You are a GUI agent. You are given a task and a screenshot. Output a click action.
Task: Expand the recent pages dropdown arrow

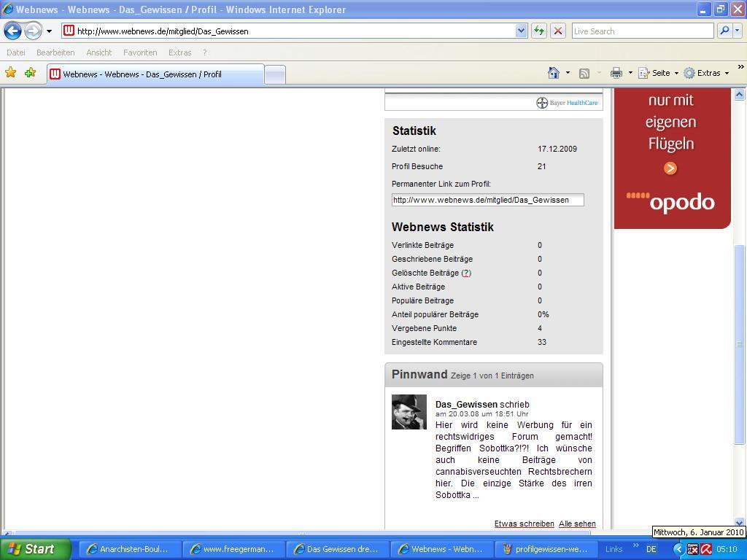point(49,31)
